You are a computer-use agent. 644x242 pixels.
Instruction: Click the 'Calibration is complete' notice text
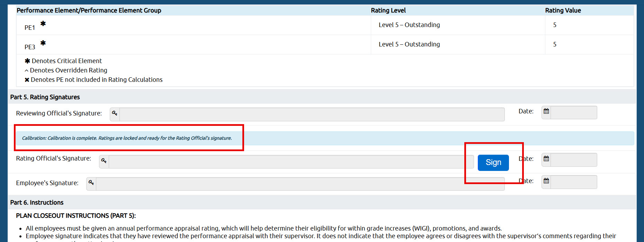click(127, 138)
